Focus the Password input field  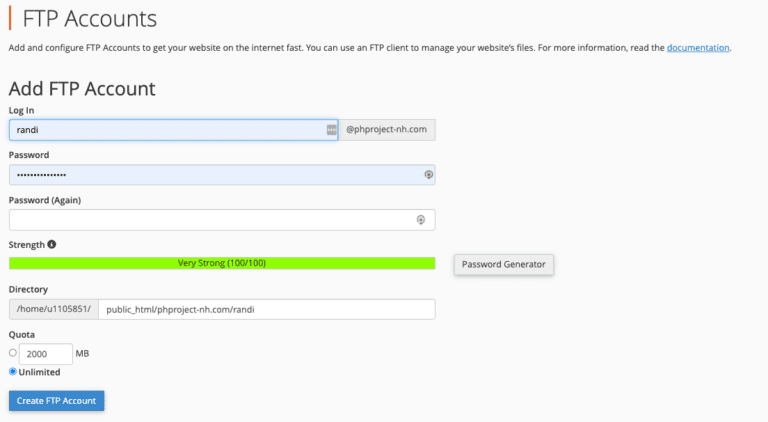pyautogui.click(x=222, y=175)
